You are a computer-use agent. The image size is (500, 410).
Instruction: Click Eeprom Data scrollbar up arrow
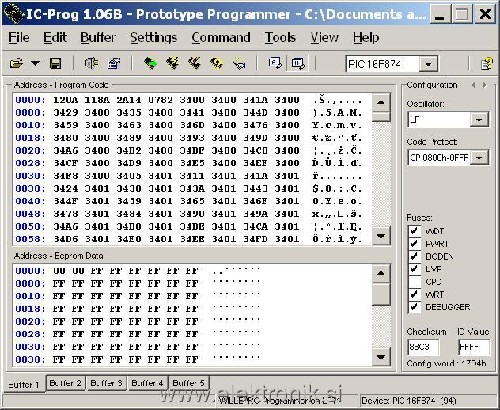[x=381, y=273]
